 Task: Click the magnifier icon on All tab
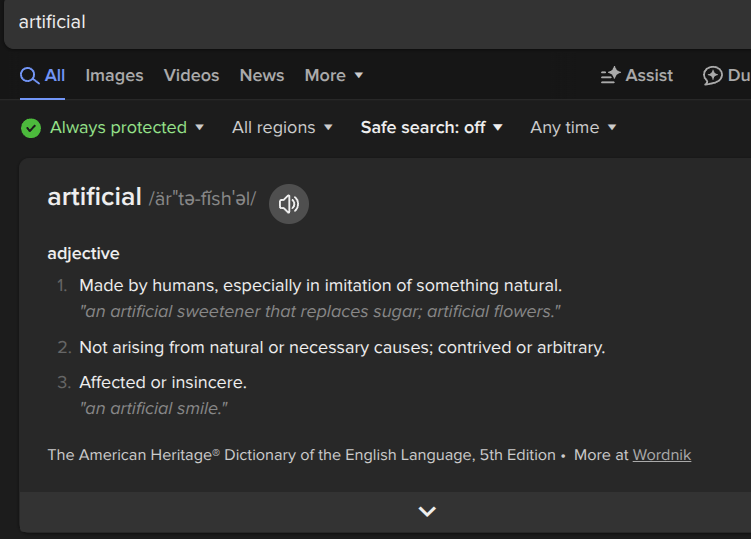point(29,76)
